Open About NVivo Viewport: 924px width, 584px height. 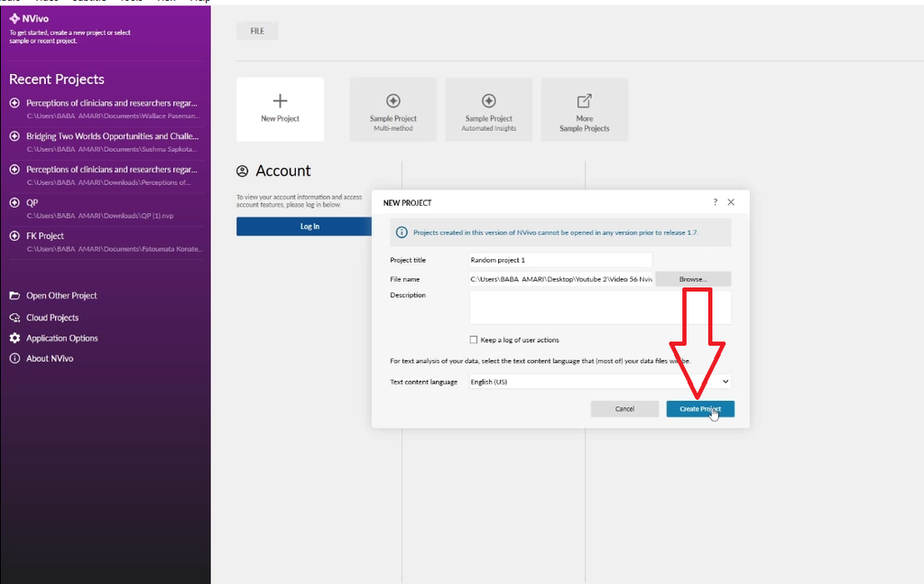coord(50,358)
